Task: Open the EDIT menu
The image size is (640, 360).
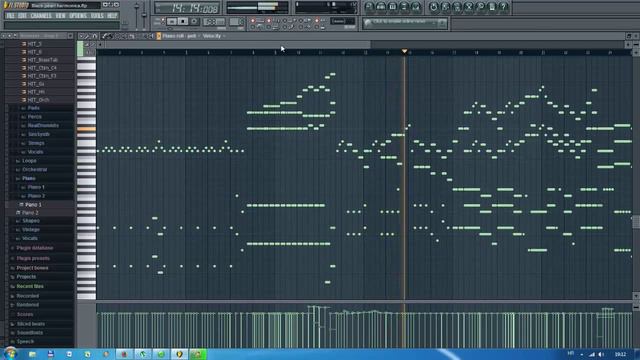Action: (22, 16)
